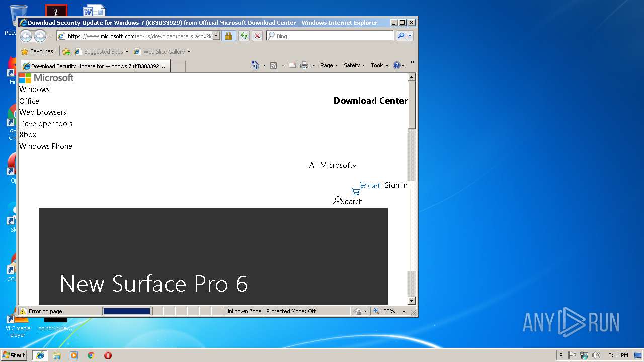Screen dimensions: 644x362
Task: Click the red Opera-style taskbar icon
Action: [x=108, y=355]
